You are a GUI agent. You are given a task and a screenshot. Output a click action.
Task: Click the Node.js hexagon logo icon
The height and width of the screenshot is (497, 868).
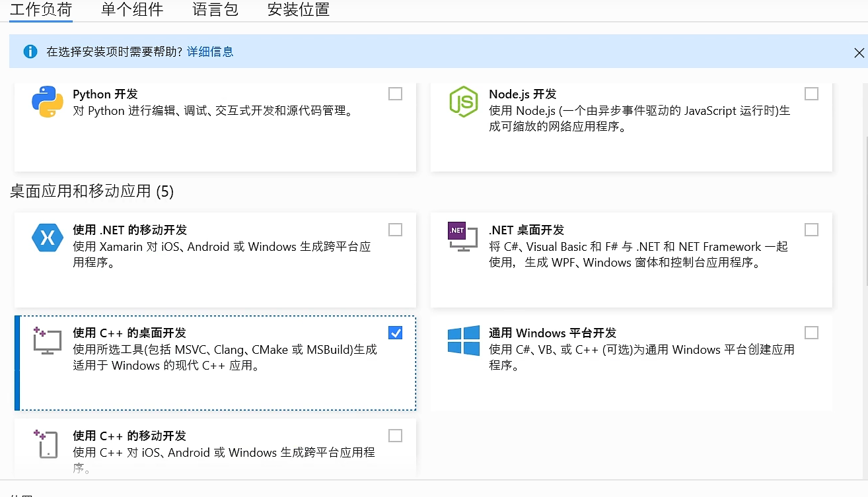(463, 102)
